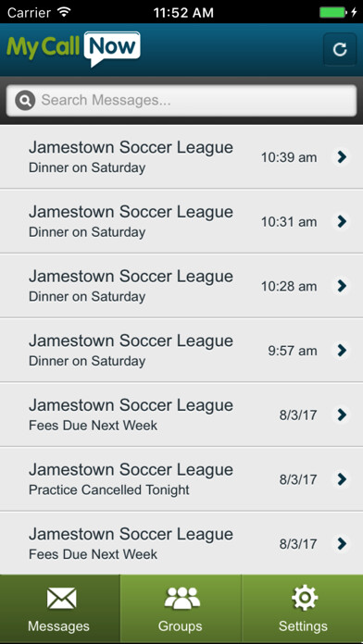Select the Messages tab label

(x=58, y=626)
